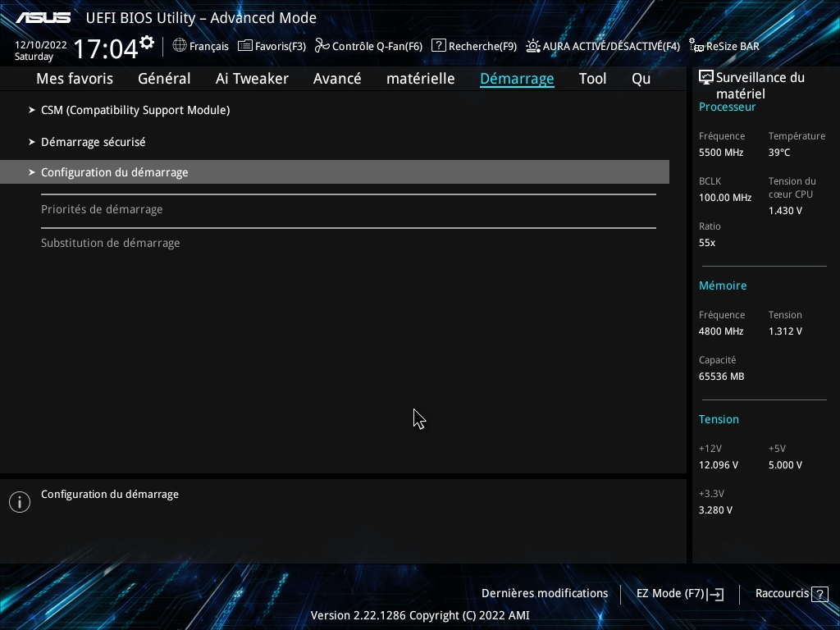The image size is (840, 630).
Task: Switch to the Ai Tweaker tab
Action: coord(252,79)
